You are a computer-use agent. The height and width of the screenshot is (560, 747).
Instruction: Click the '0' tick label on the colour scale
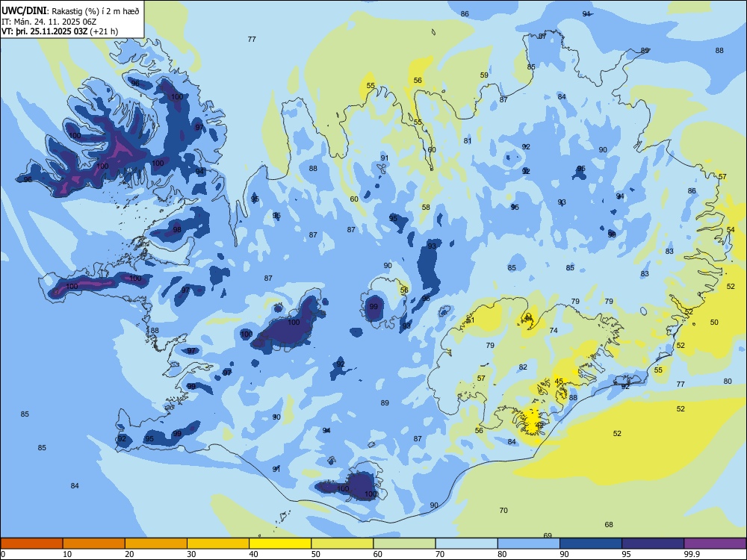pyautogui.click(x=3, y=554)
